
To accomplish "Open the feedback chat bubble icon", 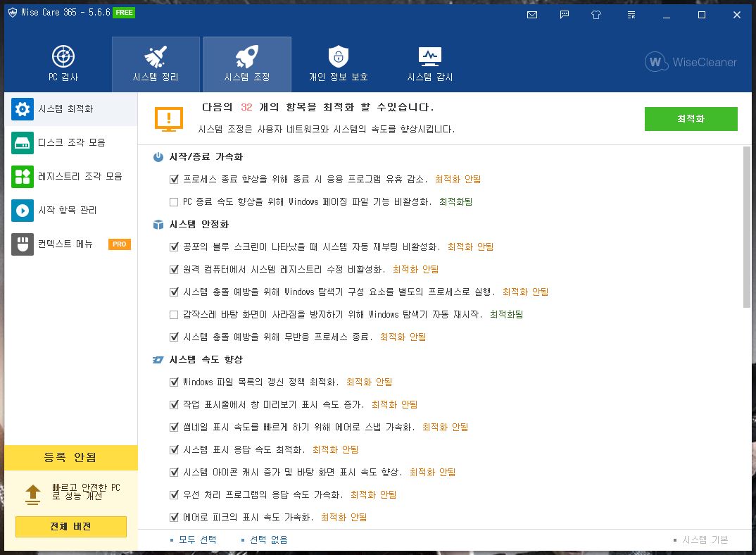I will point(564,15).
